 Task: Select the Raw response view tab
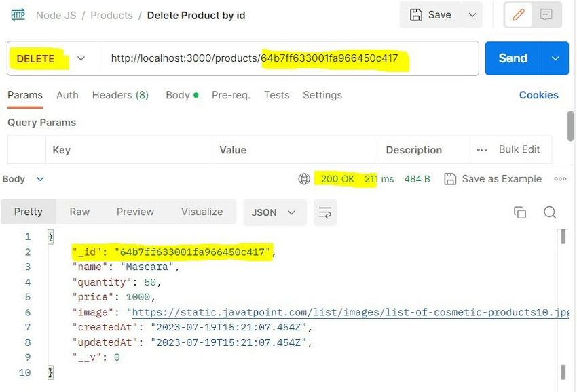pos(79,212)
